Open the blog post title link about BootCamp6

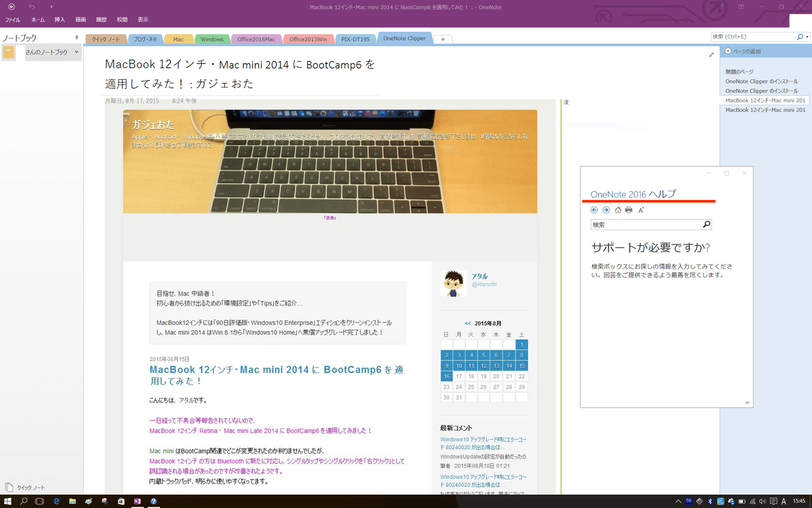point(277,375)
